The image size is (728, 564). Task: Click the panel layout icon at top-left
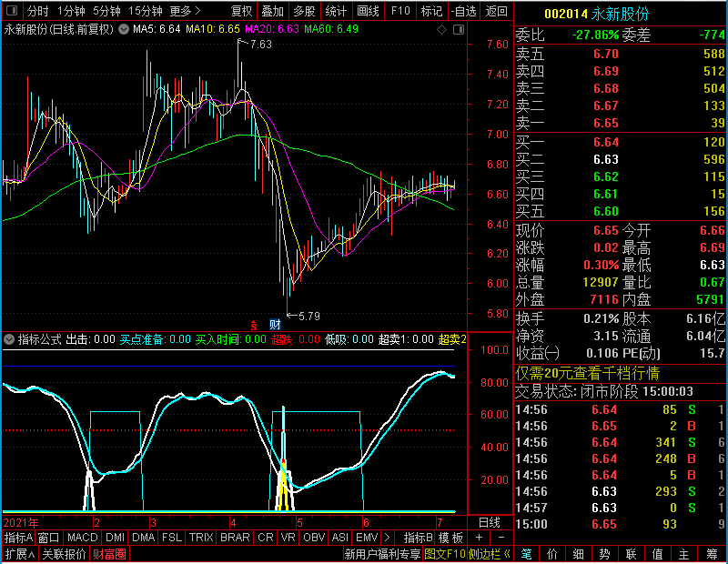coord(12,10)
